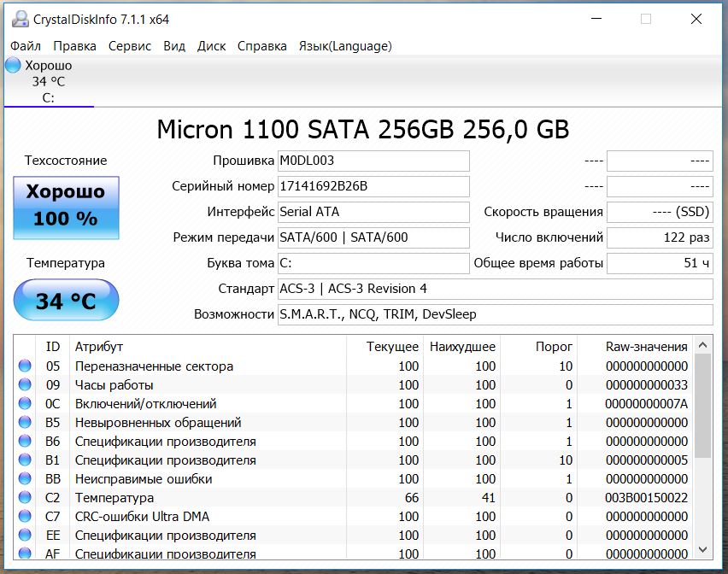Click the Атрибут column header

208,347
